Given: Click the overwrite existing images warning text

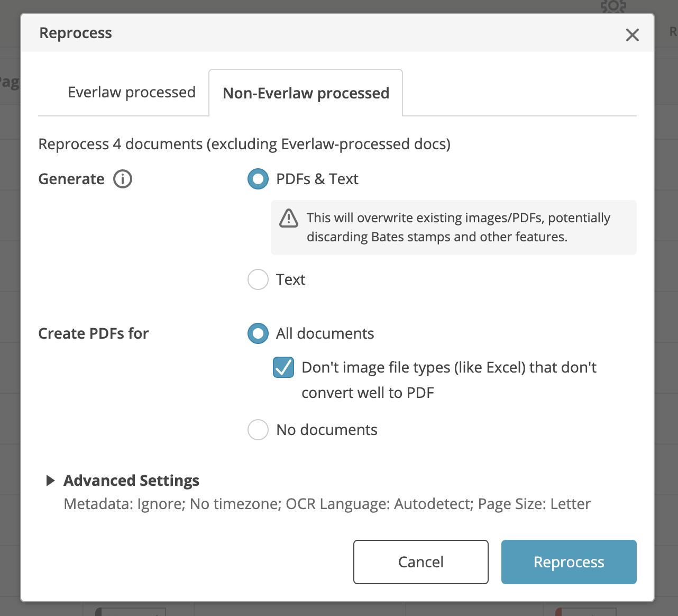Looking at the screenshot, I should tap(459, 227).
